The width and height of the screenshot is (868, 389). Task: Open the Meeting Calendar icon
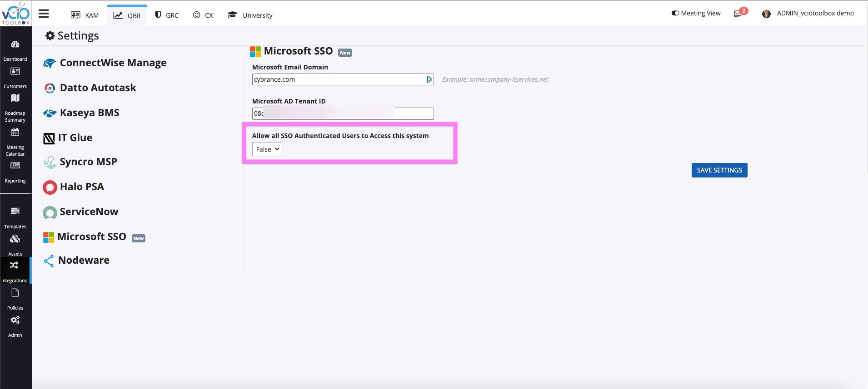tap(15, 132)
